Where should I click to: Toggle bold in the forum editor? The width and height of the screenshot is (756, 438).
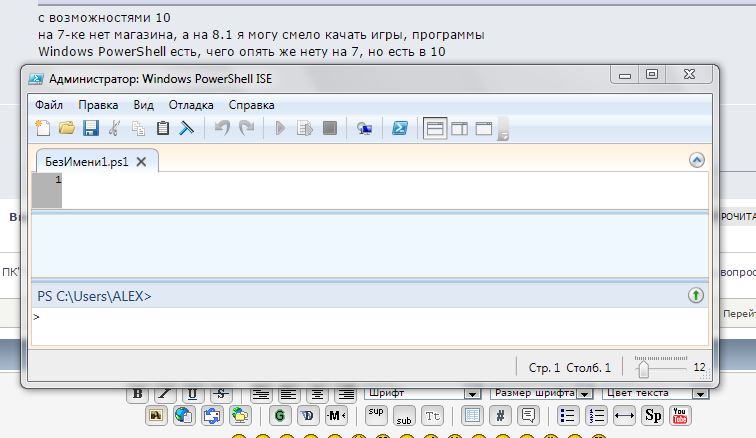137,394
